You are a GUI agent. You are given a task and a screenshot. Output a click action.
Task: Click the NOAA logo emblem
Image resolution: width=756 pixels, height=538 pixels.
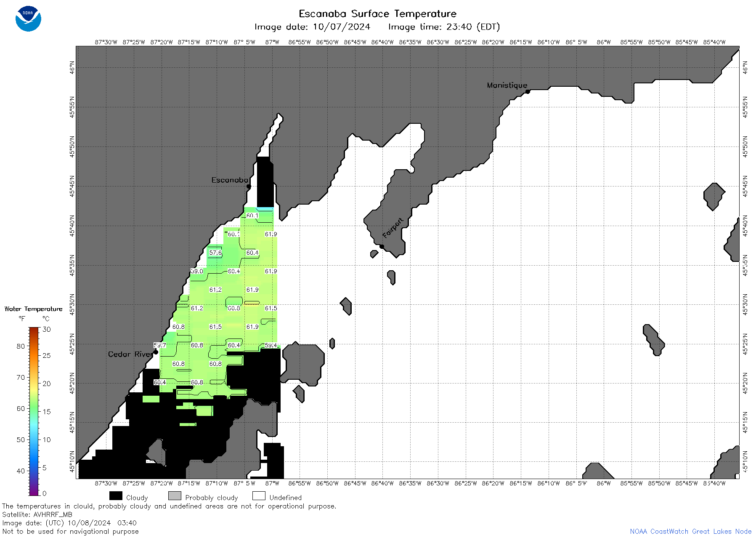click(x=28, y=19)
